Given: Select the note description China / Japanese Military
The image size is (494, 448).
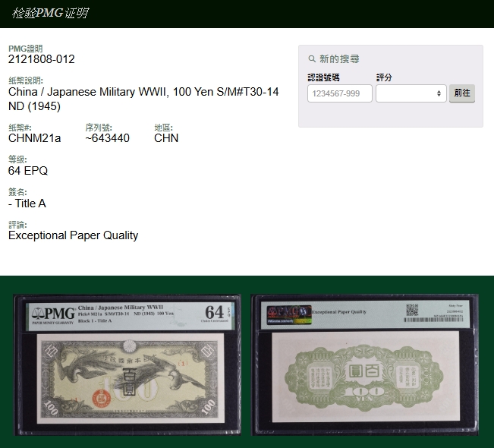Looking at the screenshot, I should click(143, 99).
